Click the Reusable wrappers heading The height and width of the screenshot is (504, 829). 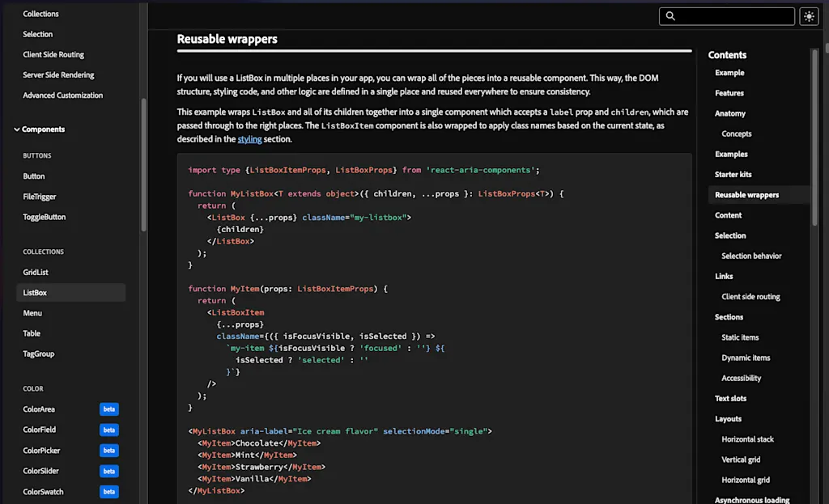(227, 39)
